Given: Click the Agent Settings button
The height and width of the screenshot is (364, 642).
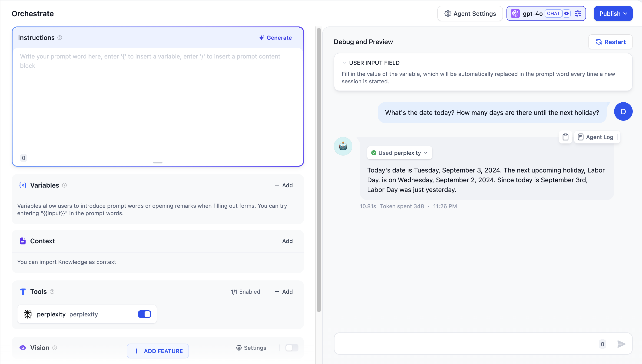Looking at the screenshot, I should 470,13.
